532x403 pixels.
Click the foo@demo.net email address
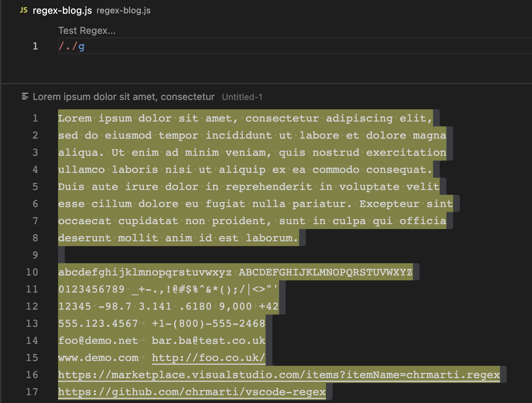coord(98,341)
